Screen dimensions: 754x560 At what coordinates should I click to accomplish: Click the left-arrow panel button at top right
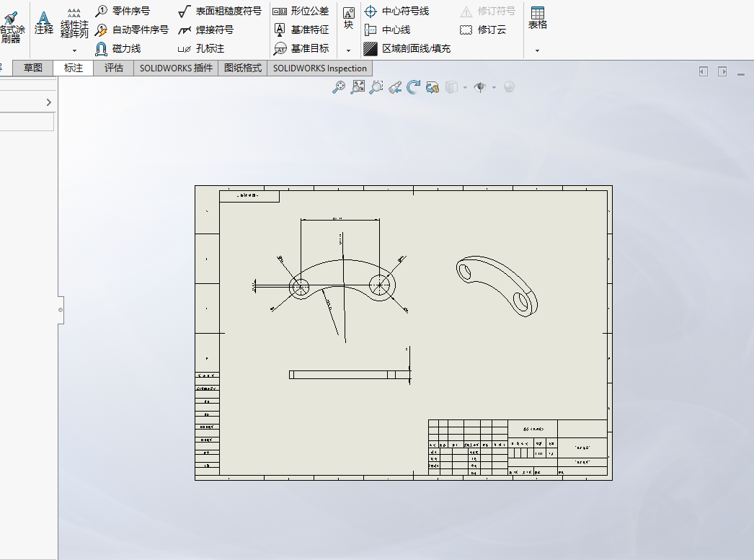click(704, 71)
